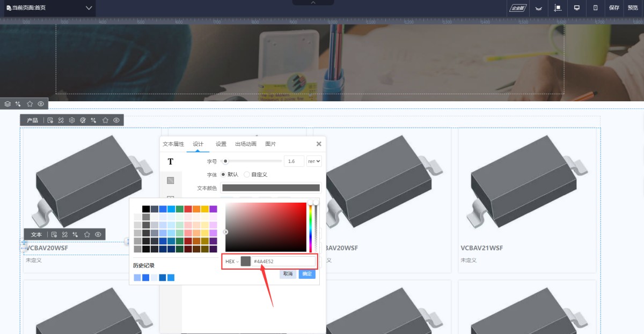Click design brush icon in 文本 toolbar
The image size is (644, 334).
(x=64, y=234)
